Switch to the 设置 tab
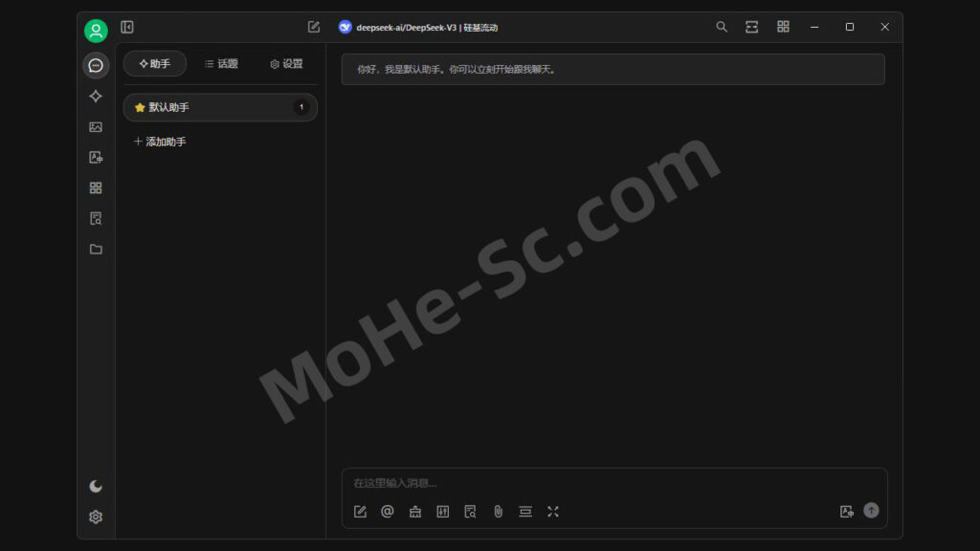 286,64
